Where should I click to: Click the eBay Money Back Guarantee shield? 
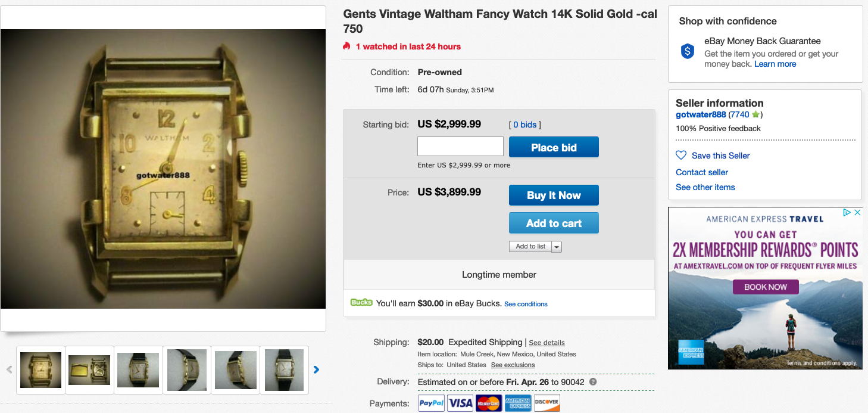[688, 51]
